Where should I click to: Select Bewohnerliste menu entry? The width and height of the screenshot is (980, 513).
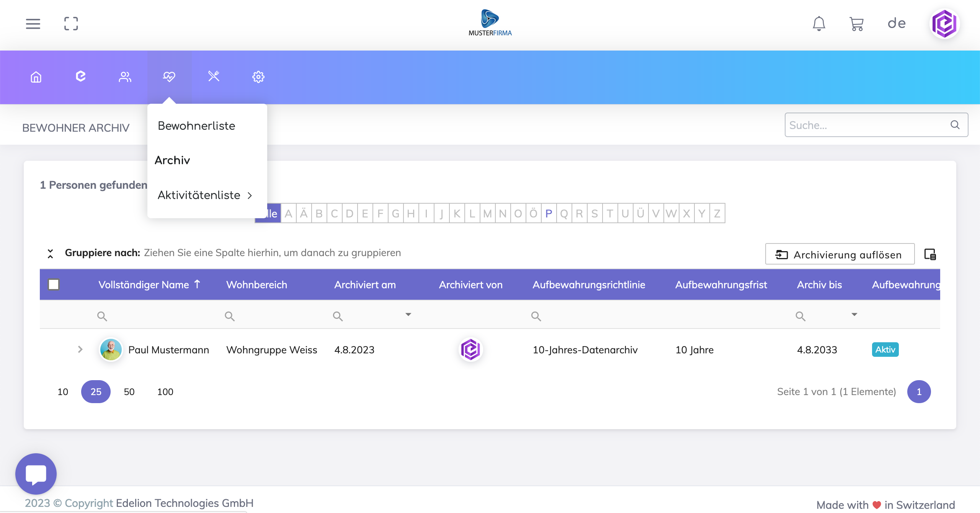pos(196,126)
